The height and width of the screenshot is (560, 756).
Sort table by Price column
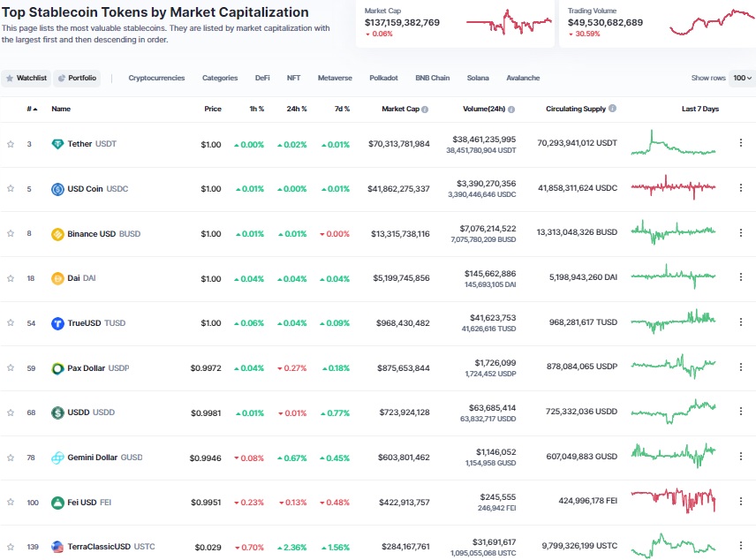point(213,109)
